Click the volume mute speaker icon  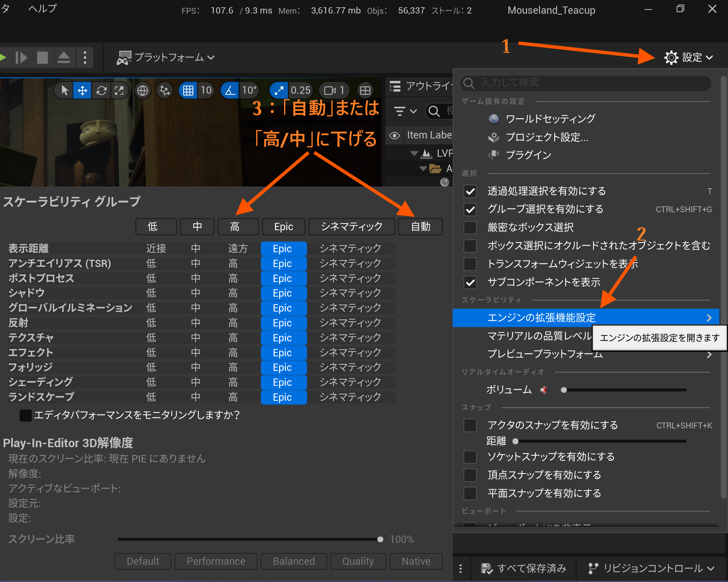coord(544,390)
